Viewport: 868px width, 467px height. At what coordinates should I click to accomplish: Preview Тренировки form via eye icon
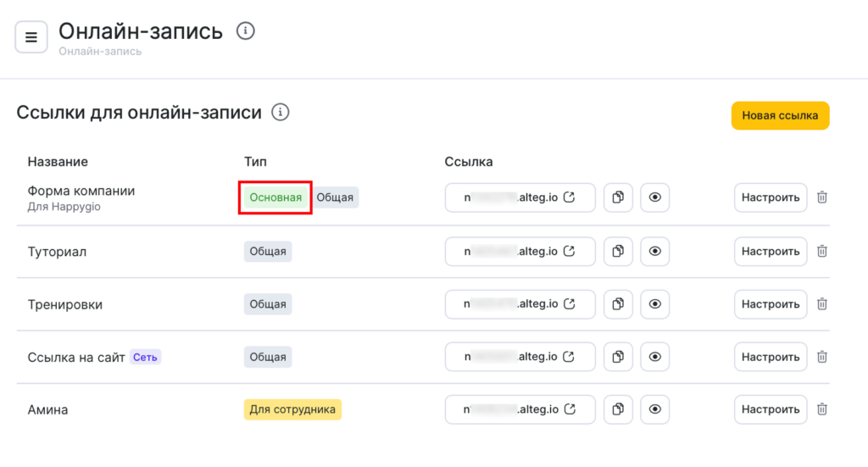(654, 303)
